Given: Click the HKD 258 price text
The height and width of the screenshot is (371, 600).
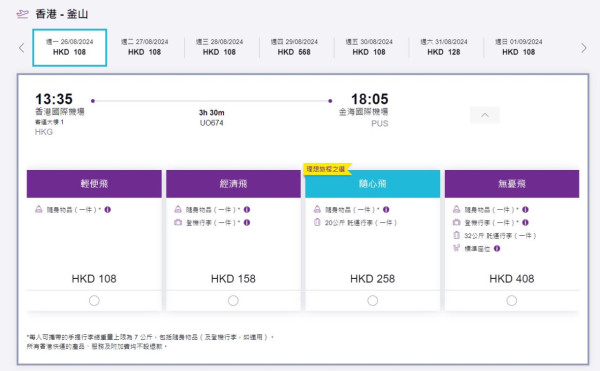Looking at the screenshot, I should coord(373,279).
